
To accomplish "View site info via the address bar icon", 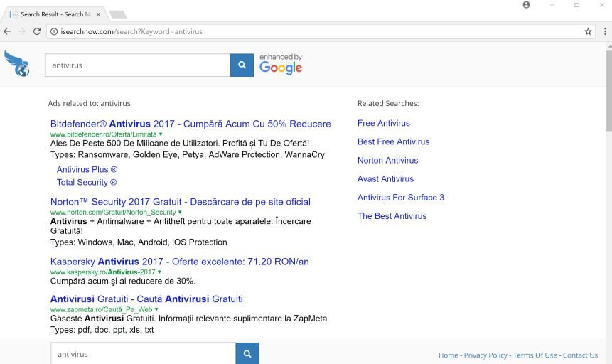I will click(54, 31).
